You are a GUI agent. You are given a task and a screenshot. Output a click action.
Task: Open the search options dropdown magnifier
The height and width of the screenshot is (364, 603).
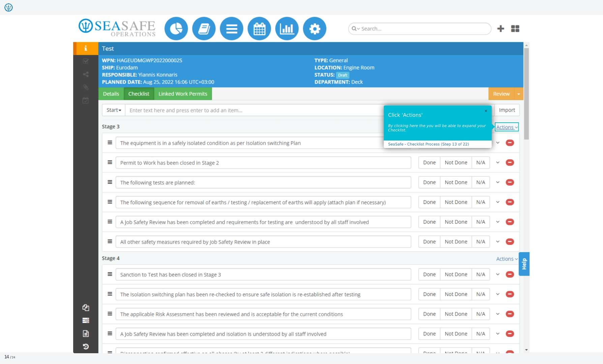tap(356, 29)
